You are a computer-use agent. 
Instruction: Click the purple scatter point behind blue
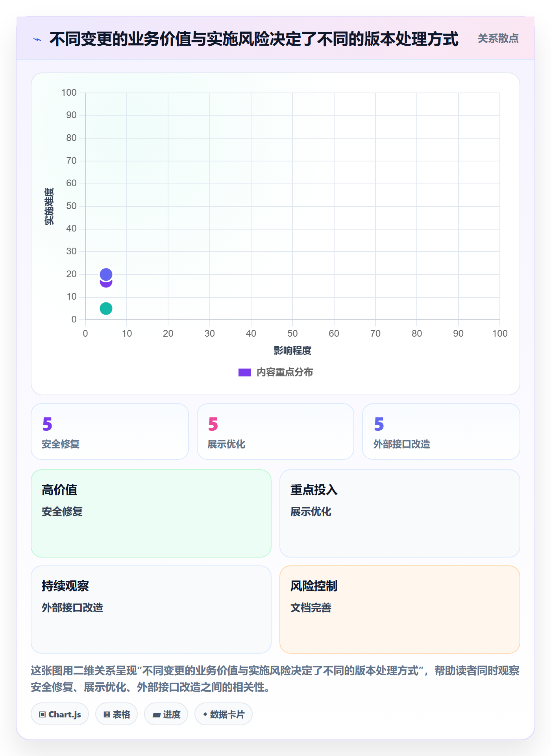(x=106, y=284)
